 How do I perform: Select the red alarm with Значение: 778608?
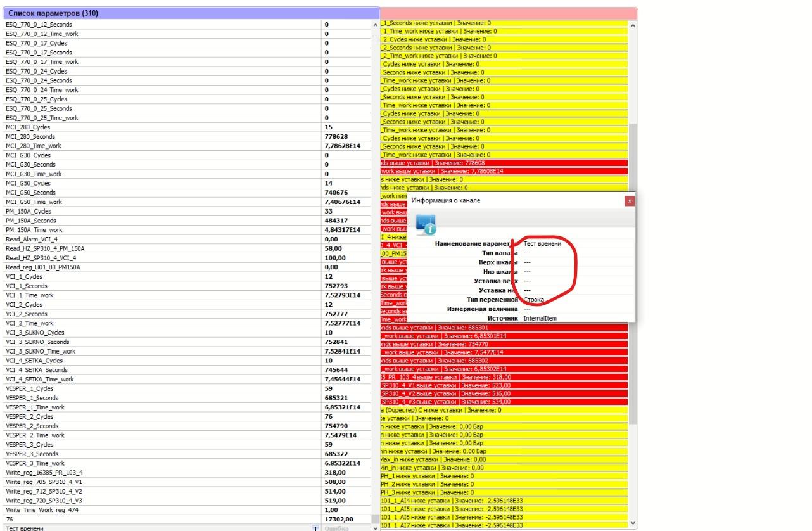tap(504, 163)
